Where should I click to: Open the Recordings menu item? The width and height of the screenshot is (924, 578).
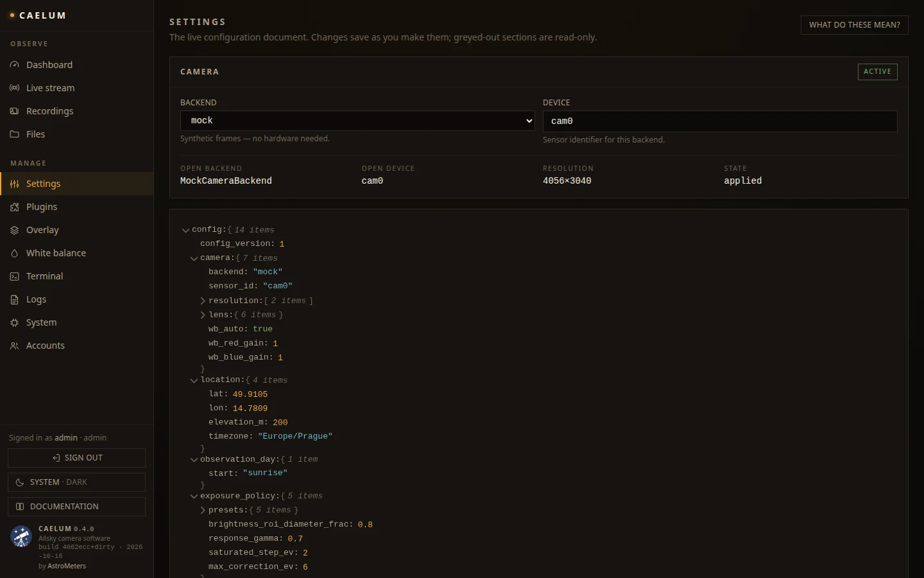[x=76, y=111]
